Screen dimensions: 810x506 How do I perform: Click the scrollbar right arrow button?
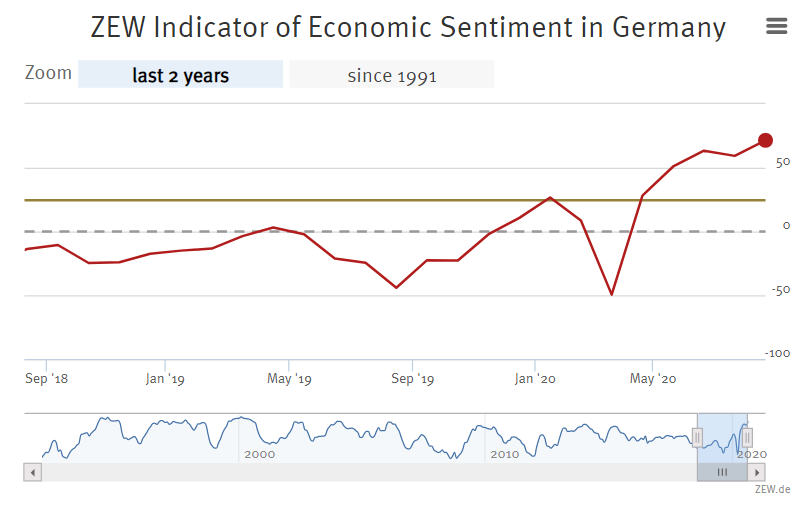(x=757, y=472)
